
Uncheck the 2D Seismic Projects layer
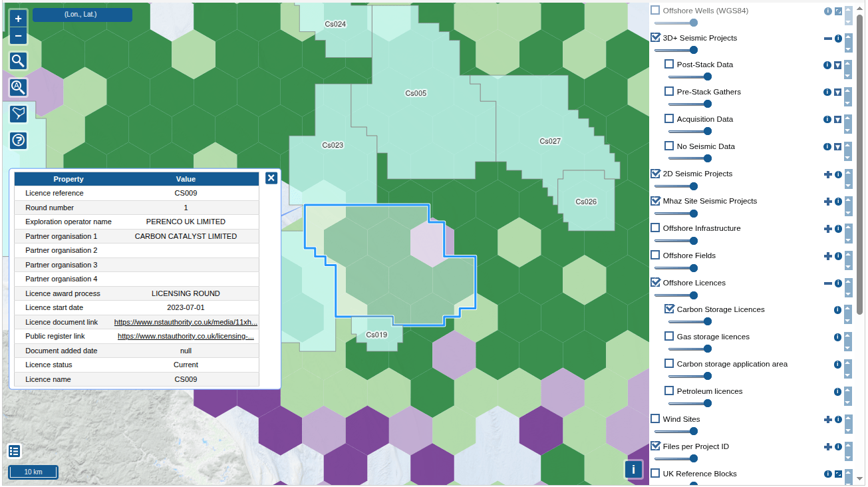tap(655, 174)
